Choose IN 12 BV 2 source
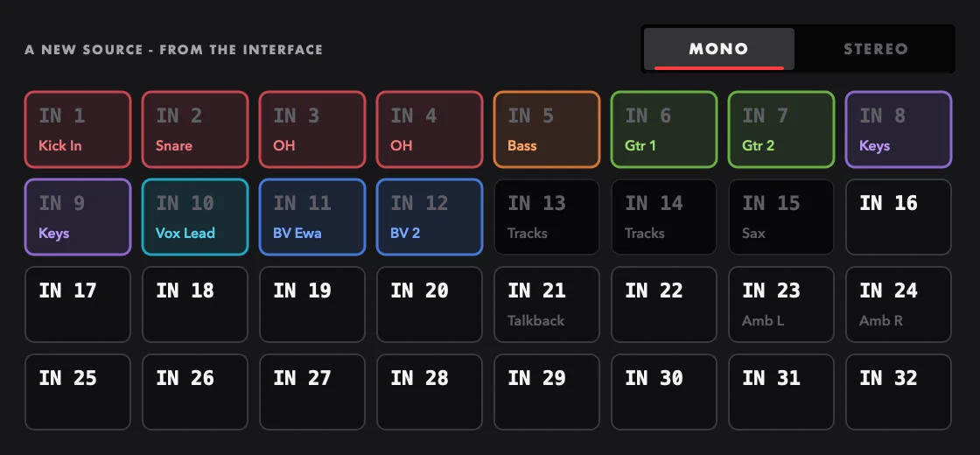Viewport: 980px width, 455px height. [x=430, y=217]
